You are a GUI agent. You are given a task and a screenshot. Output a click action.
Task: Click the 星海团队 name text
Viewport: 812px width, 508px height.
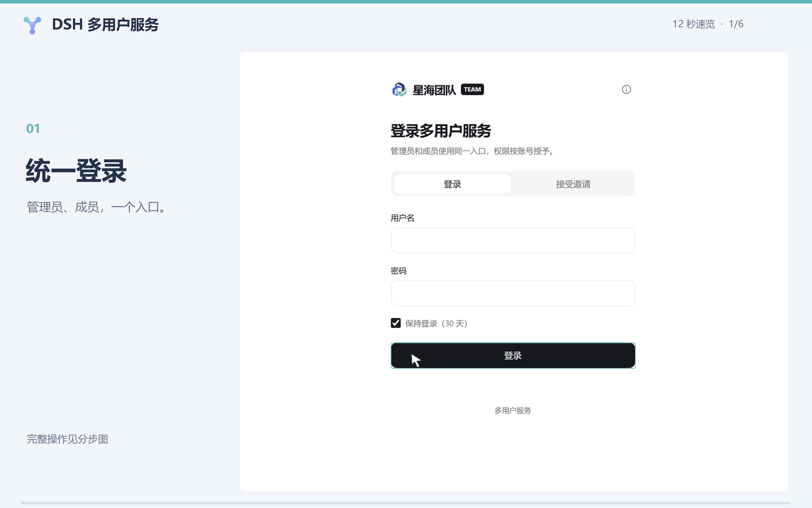pos(434,90)
